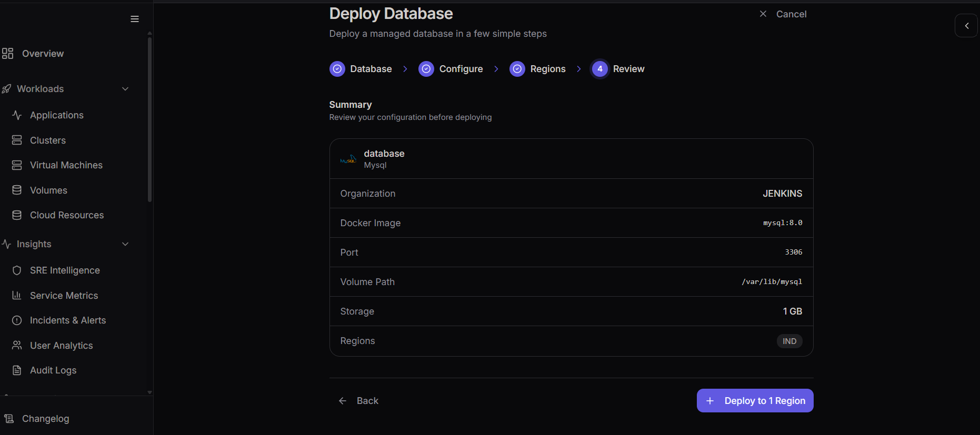Go to the Configure step
Screen dimensions: 980x435
(451, 69)
